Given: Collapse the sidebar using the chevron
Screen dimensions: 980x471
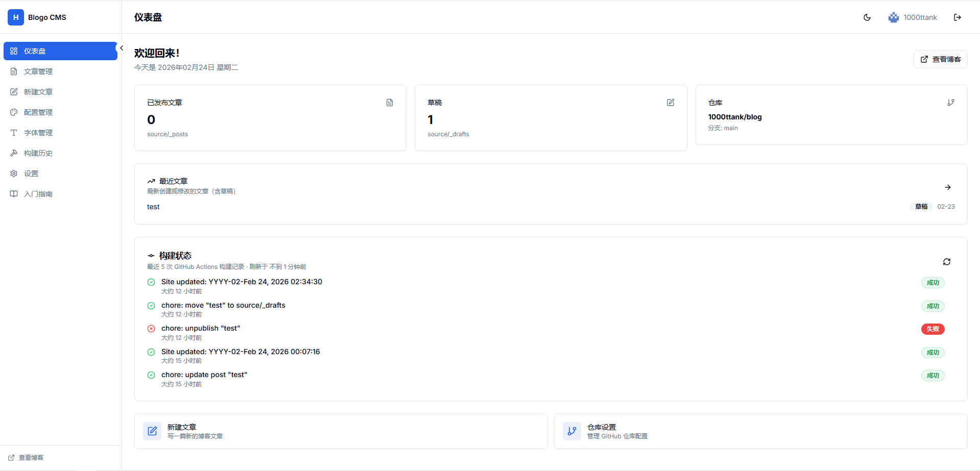Looking at the screenshot, I should pos(122,47).
